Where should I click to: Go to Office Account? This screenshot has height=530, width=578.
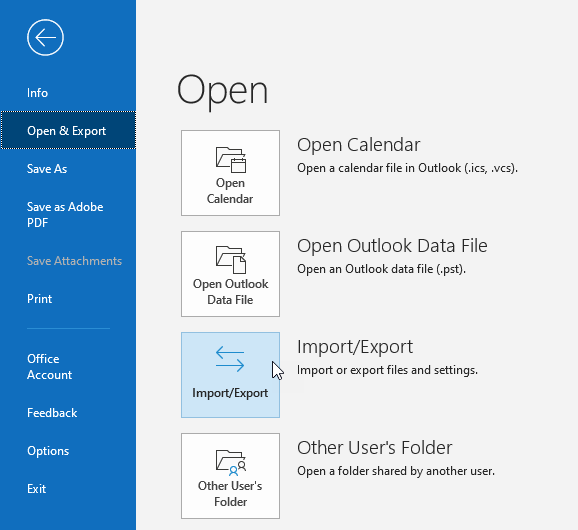click(49, 367)
